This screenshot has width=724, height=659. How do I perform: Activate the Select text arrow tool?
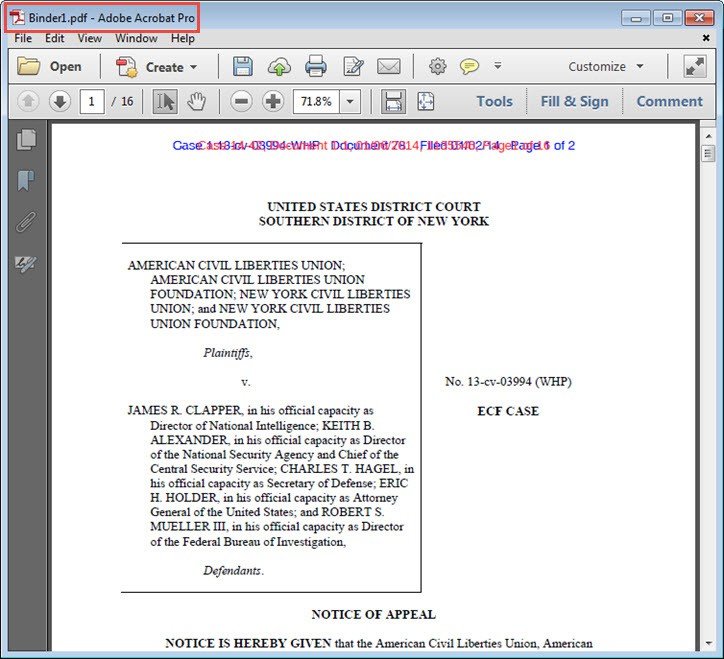(165, 101)
